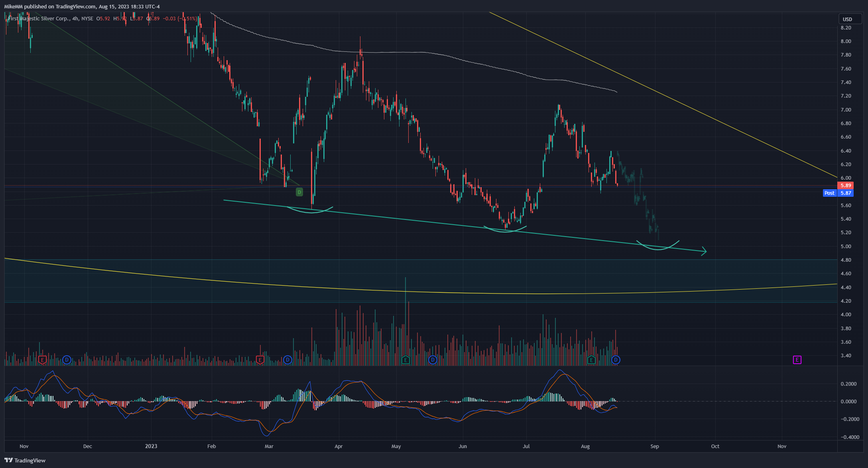Open the purple E upcoming earnings marker

(x=797, y=360)
